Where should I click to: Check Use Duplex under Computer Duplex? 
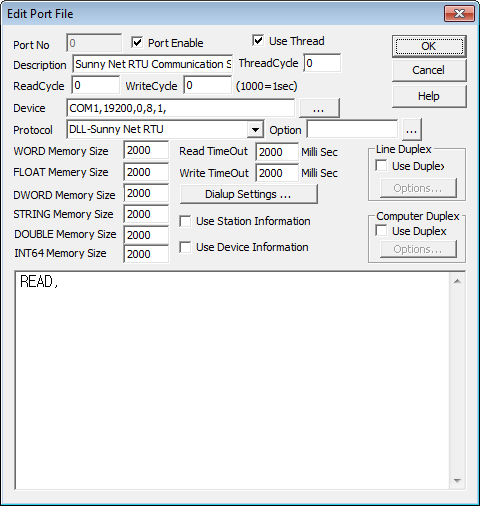point(381,231)
